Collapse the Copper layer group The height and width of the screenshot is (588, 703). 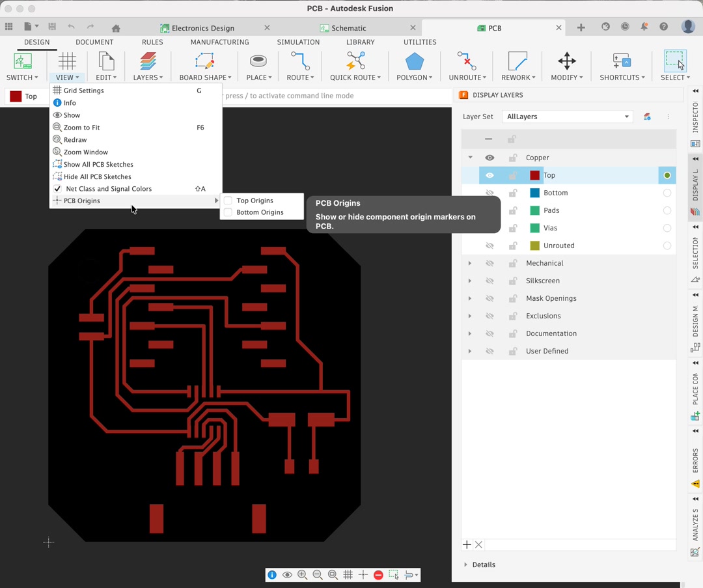pos(470,158)
